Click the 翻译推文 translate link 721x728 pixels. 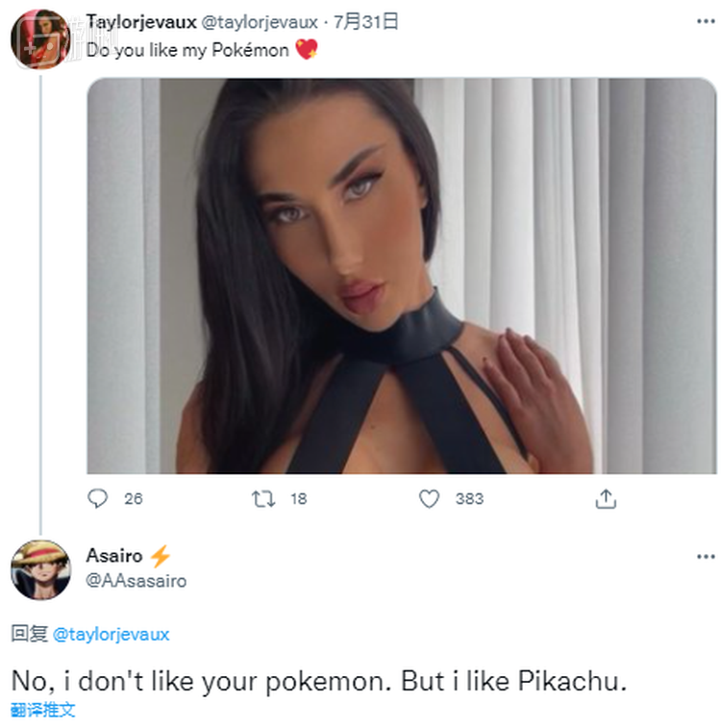click(43, 711)
